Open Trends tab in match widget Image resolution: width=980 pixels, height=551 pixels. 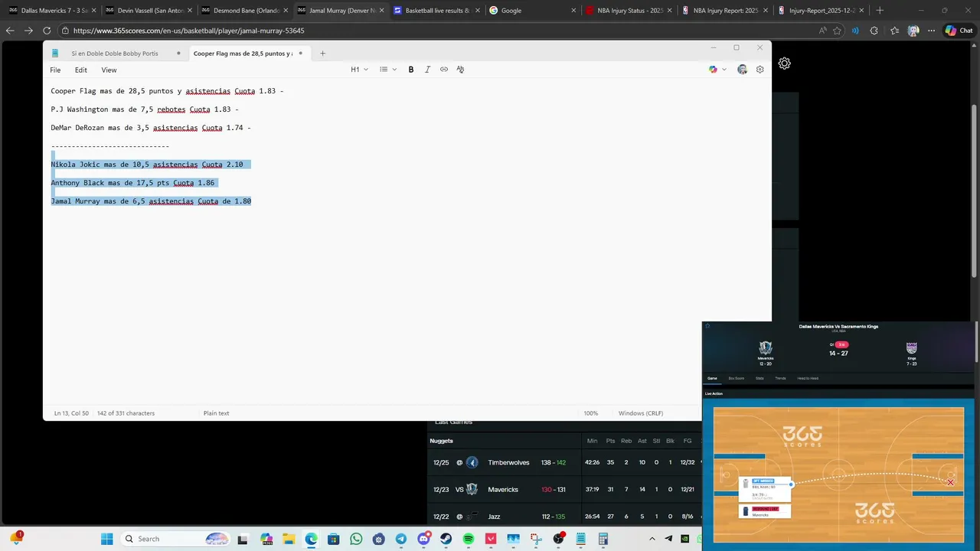point(780,378)
